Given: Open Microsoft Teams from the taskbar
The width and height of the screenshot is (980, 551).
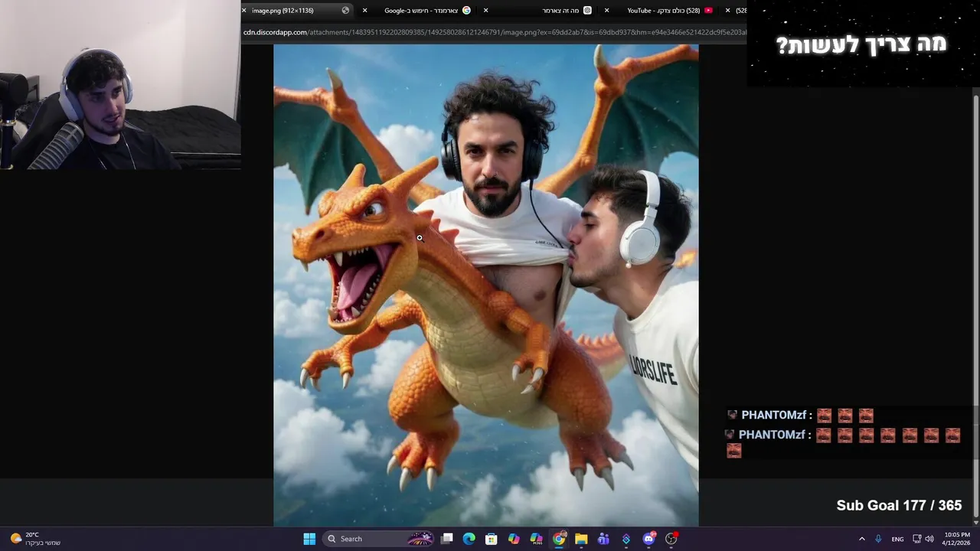Looking at the screenshot, I should click(x=603, y=539).
